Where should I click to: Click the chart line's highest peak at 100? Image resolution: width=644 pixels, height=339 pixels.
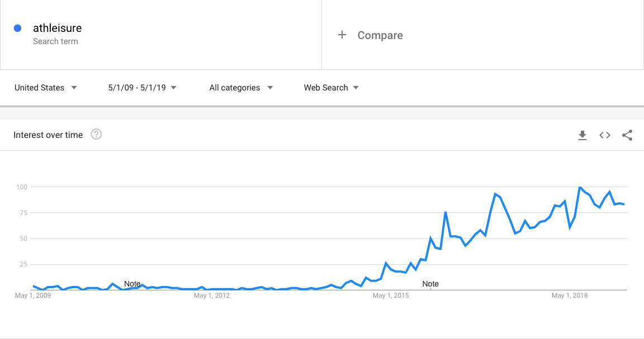[x=580, y=187]
